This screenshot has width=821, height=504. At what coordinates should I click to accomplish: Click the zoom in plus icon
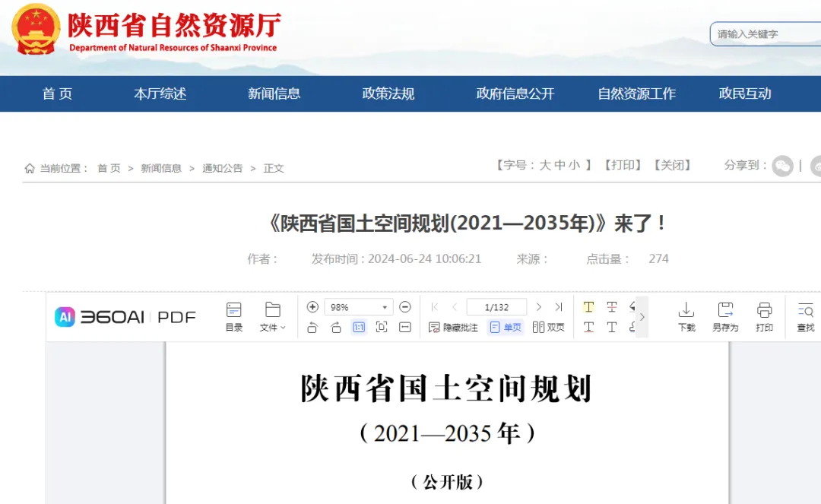point(312,306)
